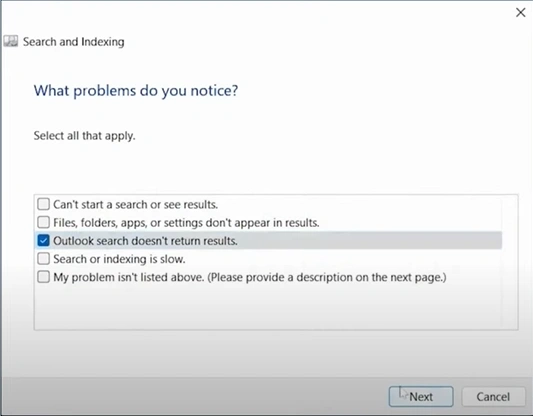Click the Cancel button
Viewport: 533px width, 416px height.
tap(493, 397)
